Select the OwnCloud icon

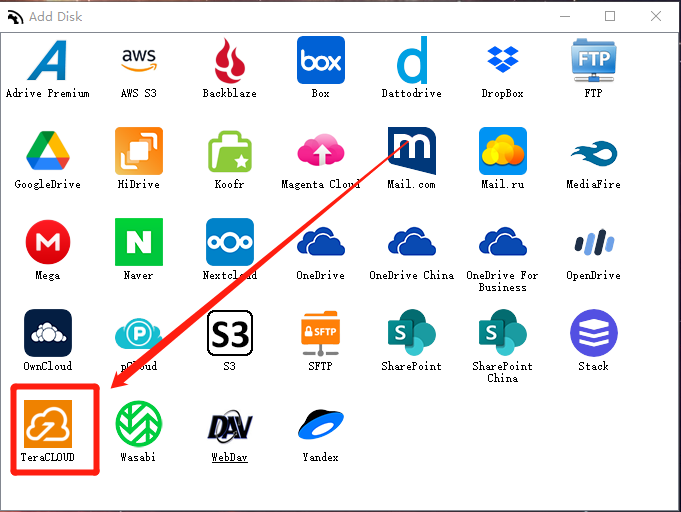click(x=48, y=333)
